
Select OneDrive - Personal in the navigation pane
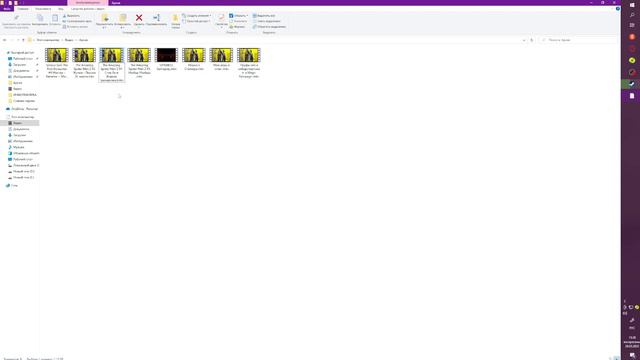click(x=22, y=109)
